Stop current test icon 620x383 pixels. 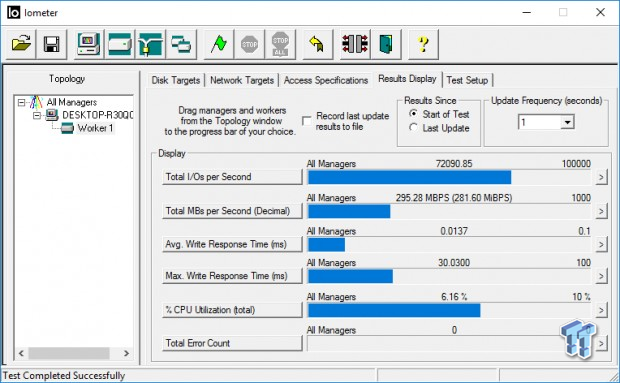[x=250, y=44]
